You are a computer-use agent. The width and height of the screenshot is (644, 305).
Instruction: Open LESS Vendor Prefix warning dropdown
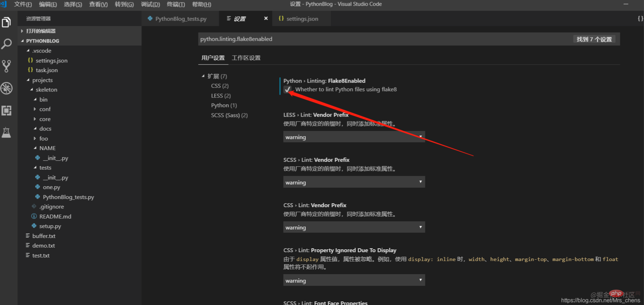354,137
